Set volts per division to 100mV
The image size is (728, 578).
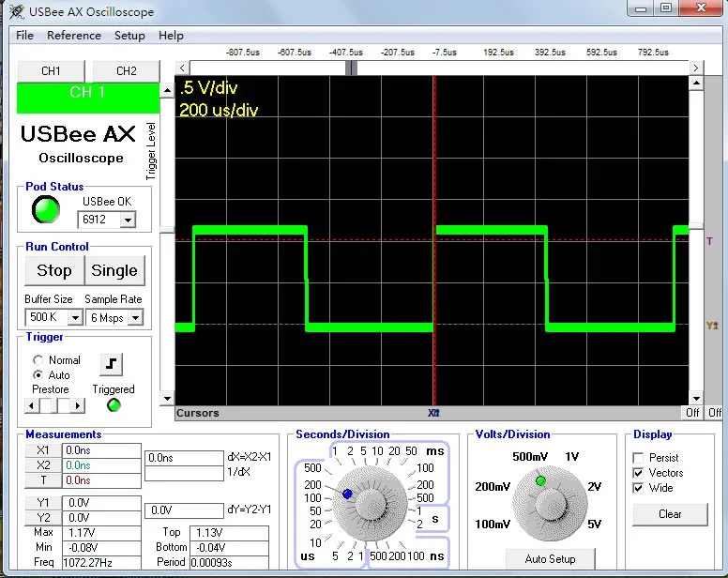point(493,525)
